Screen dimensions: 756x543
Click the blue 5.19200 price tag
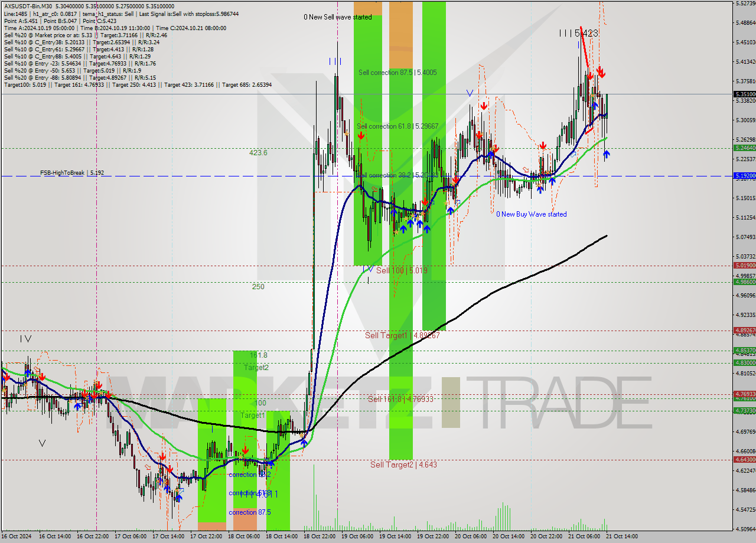pyautogui.click(x=744, y=176)
